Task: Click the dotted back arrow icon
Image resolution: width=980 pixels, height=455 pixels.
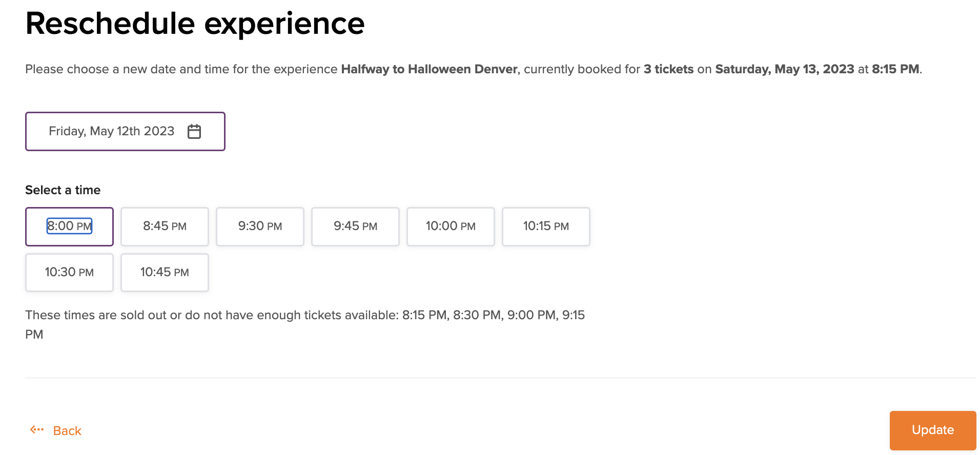Action: point(37,430)
